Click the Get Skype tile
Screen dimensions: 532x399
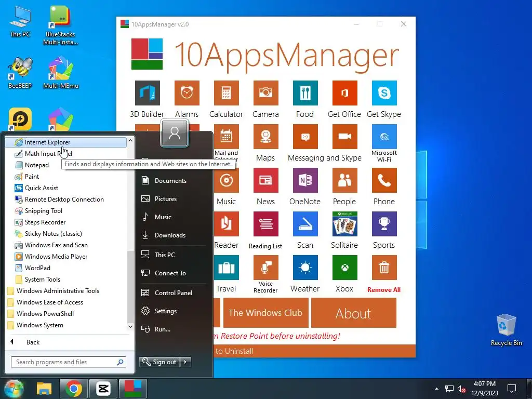click(384, 93)
